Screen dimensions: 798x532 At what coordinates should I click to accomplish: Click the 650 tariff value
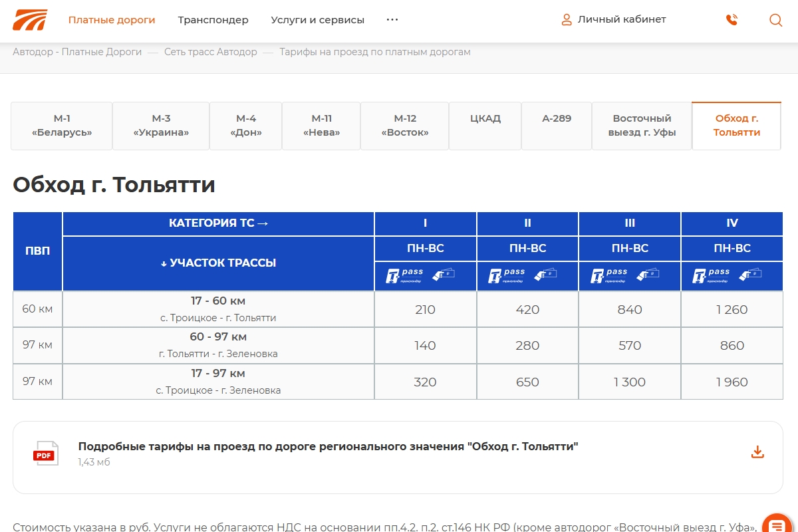pos(528,382)
